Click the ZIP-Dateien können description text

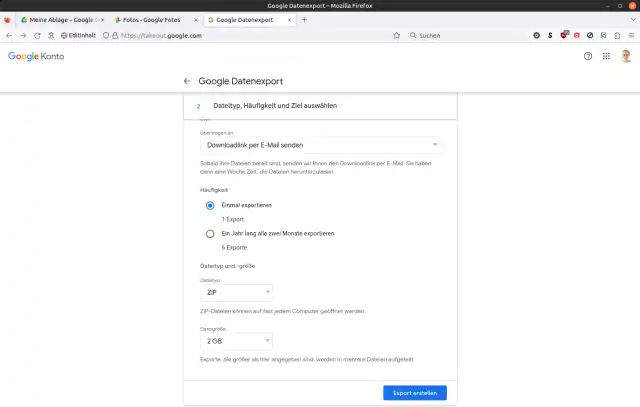click(x=282, y=311)
